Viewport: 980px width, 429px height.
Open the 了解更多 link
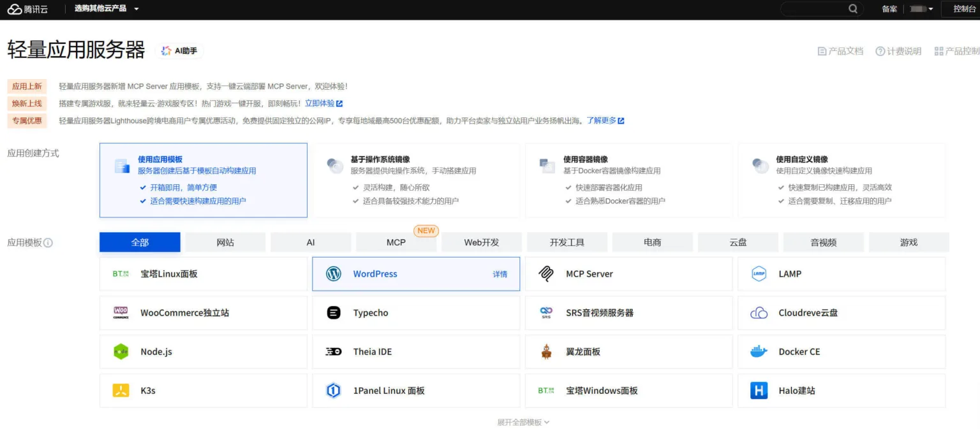[605, 120]
